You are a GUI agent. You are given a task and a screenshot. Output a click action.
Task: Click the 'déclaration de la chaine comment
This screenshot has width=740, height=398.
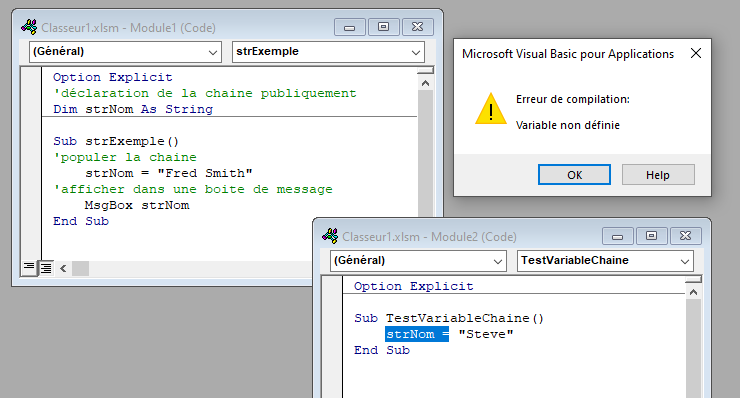[204, 93]
